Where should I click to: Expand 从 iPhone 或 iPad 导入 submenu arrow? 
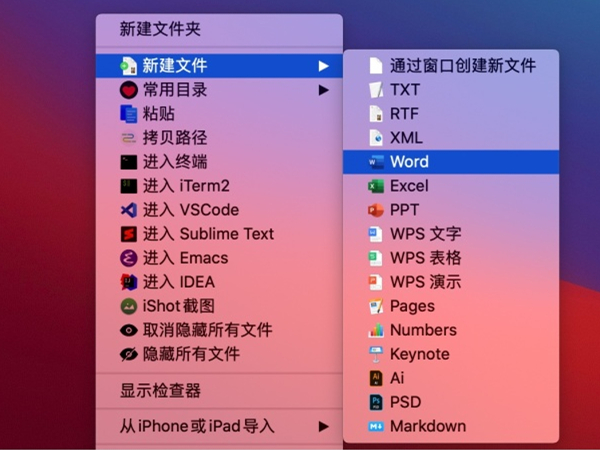323,426
